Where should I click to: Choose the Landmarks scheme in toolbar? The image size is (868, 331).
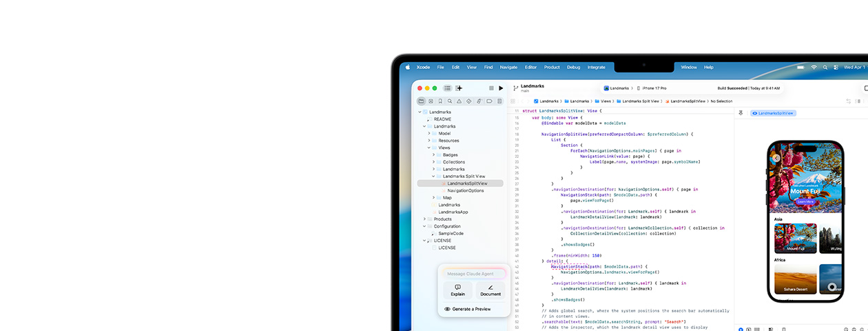617,88
